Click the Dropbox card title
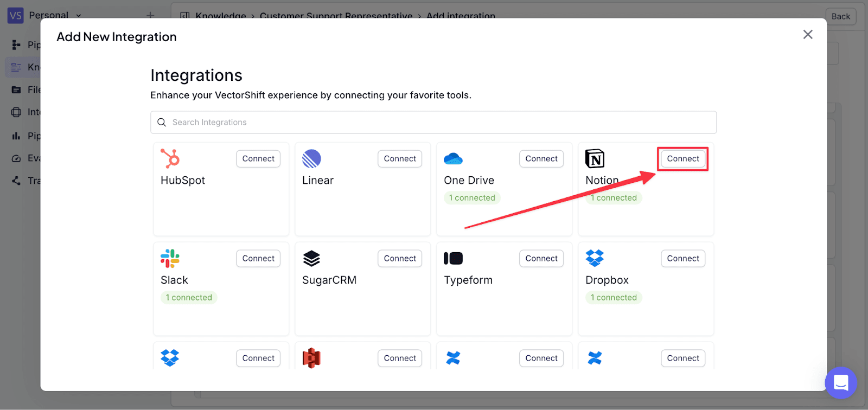This screenshot has width=868, height=410. (x=607, y=280)
